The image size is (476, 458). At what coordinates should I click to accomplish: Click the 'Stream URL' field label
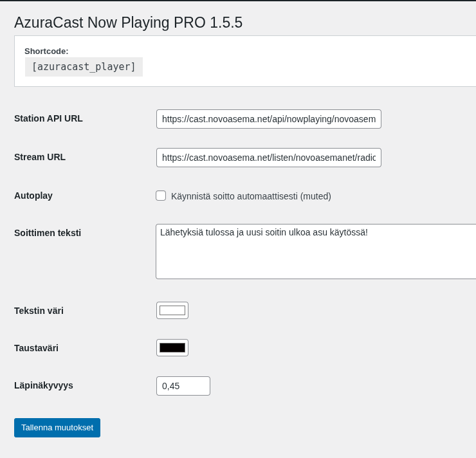[x=40, y=157]
